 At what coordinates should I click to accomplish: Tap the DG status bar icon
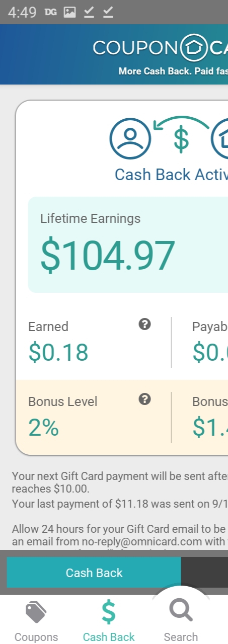pos(50,12)
